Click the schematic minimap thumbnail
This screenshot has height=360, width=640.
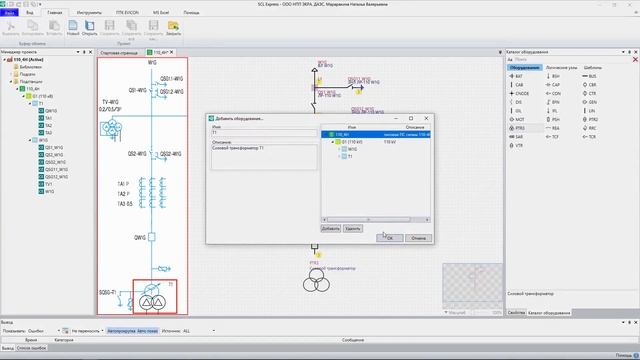[x=473, y=286]
